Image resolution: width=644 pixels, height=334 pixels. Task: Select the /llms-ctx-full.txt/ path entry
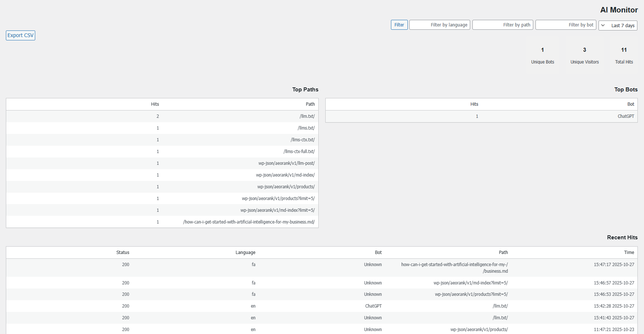(299, 152)
